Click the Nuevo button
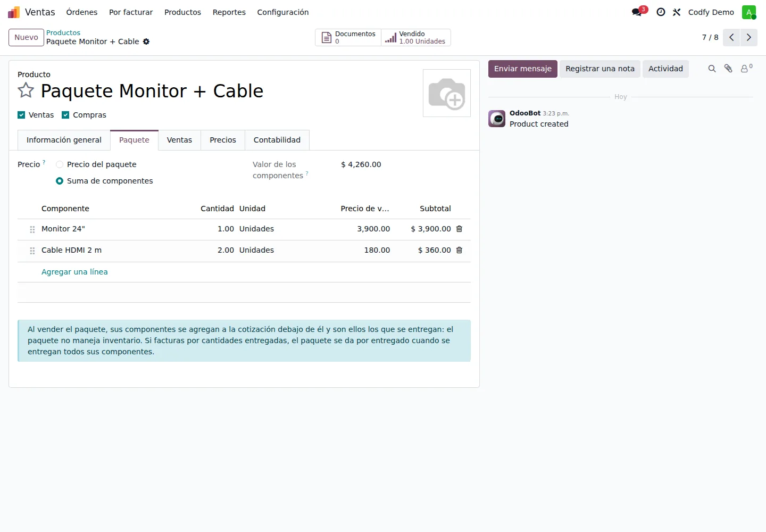766x532 pixels. click(26, 37)
